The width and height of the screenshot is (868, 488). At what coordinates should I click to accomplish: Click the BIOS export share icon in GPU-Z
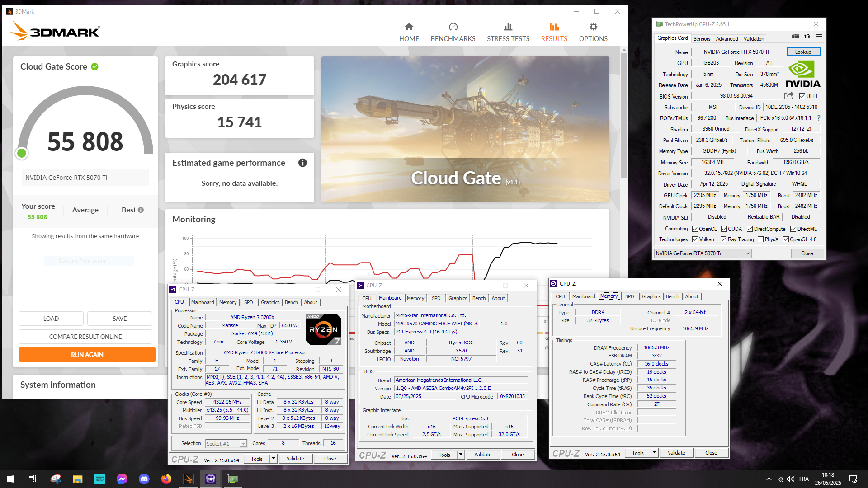tap(789, 96)
